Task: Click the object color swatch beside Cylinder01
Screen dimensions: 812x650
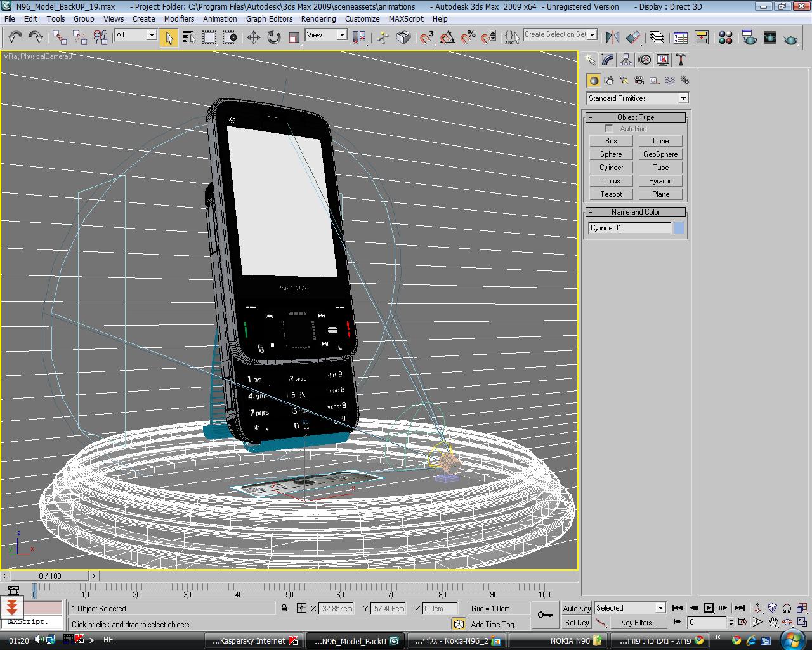Action: [679, 228]
